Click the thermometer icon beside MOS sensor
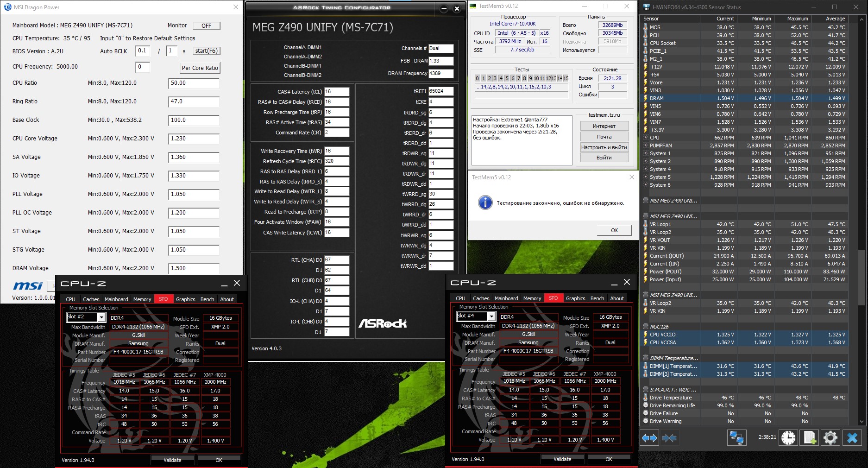Viewport: 868px width, 468px height. coord(645,27)
